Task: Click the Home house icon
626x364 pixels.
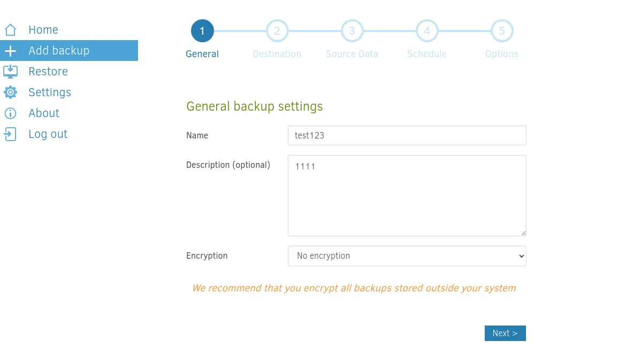Action: click(10, 30)
